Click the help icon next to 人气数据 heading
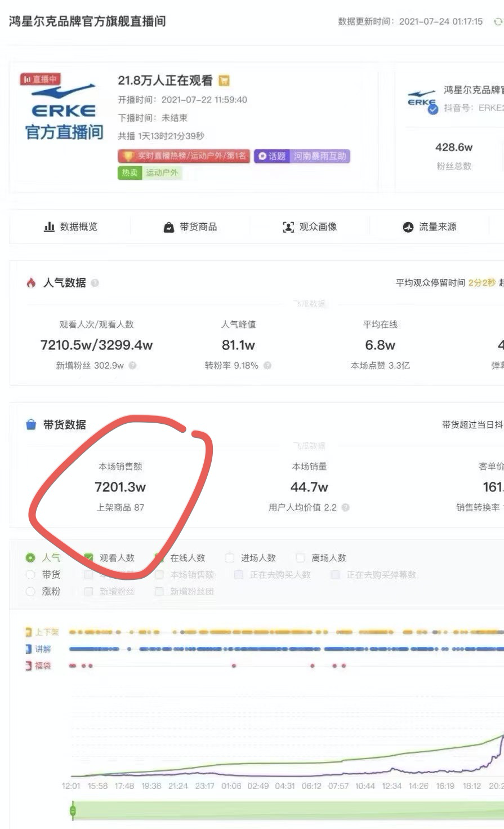The image size is (504, 829). click(95, 283)
